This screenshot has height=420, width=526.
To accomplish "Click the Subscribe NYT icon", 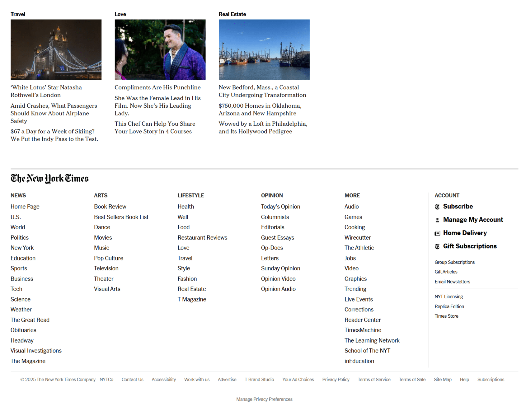I will tap(437, 207).
